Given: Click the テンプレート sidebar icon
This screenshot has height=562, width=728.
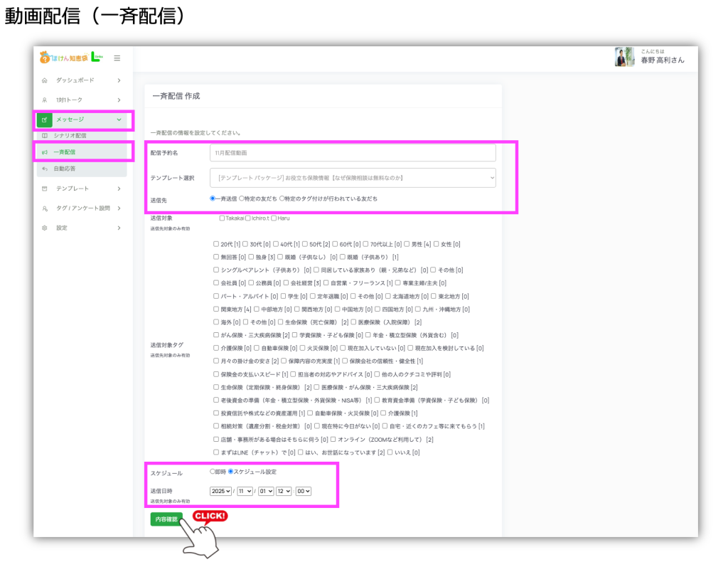Looking at the screenshot, I should click(45, 189).
